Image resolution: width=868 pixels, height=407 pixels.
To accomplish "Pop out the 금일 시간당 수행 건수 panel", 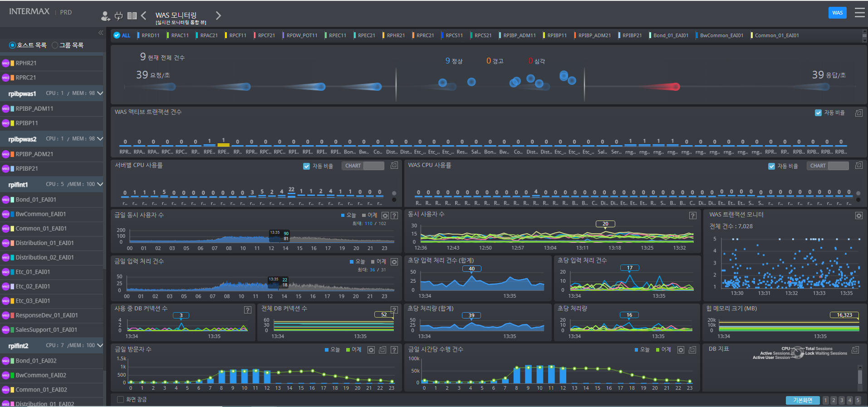I will (692, 350).
